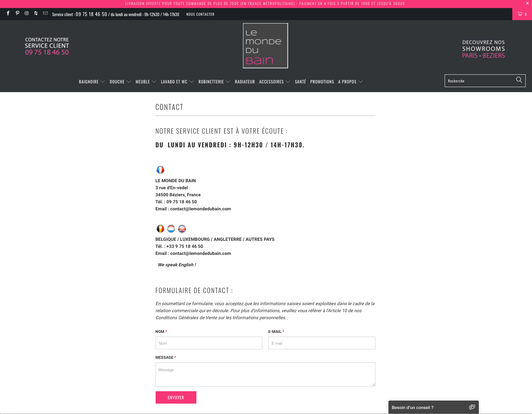Click the Le Monde du Bain logo
Image resolution: width=532 pixels, height=414 pixels.
click(265, 46)
